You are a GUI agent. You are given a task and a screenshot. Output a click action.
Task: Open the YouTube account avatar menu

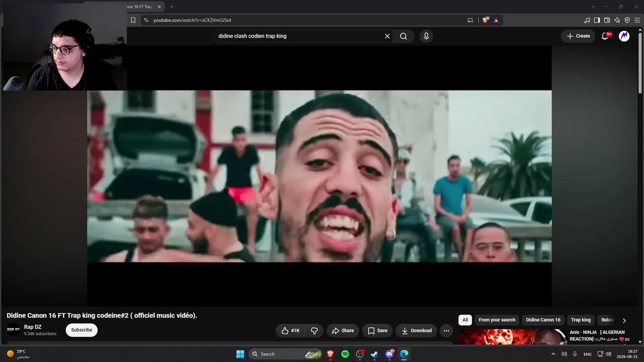pos(624,36)
